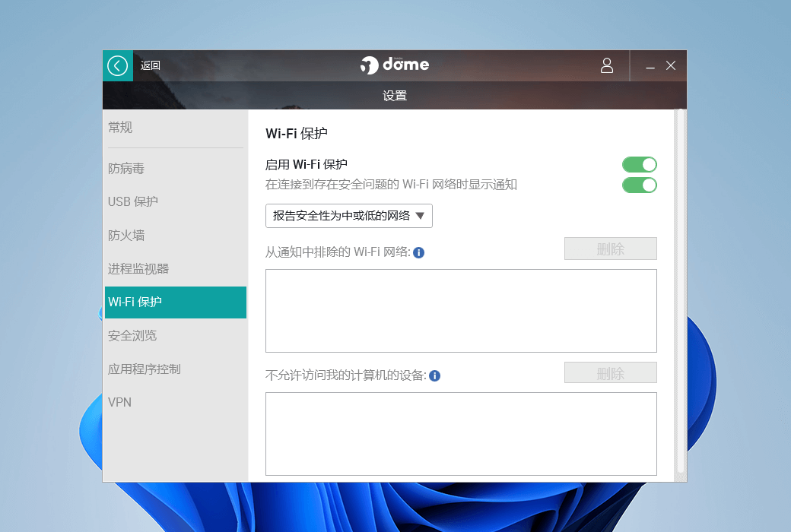Minimize the Dome window
Viewport: 791px width, 532px height.
(650, 67)
